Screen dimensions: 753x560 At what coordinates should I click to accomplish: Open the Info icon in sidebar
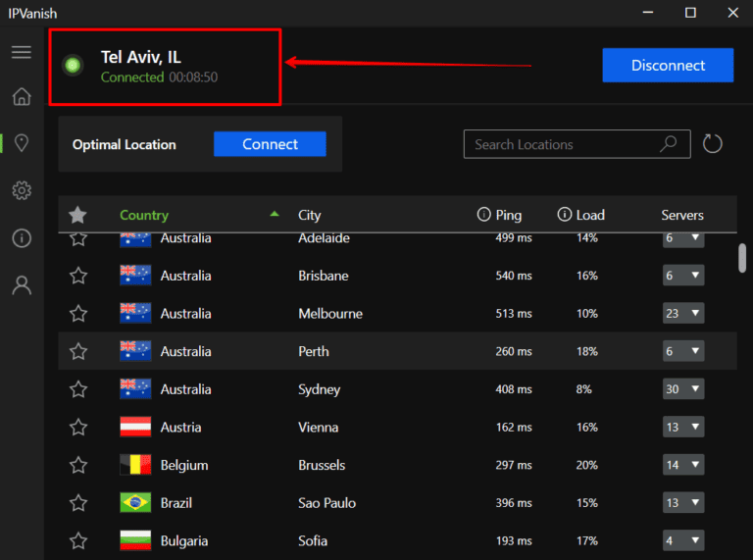pyautogui.click(x=22, y=238)
